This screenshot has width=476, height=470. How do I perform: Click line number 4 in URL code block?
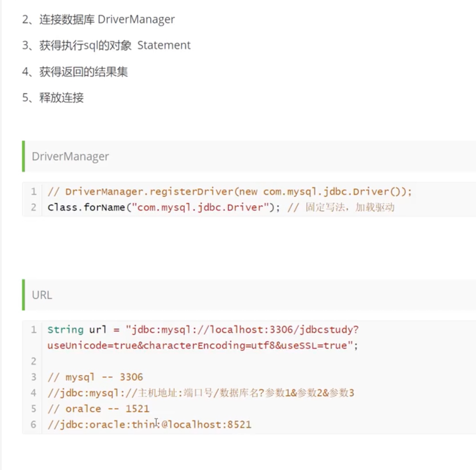click(x=34, y=393)
